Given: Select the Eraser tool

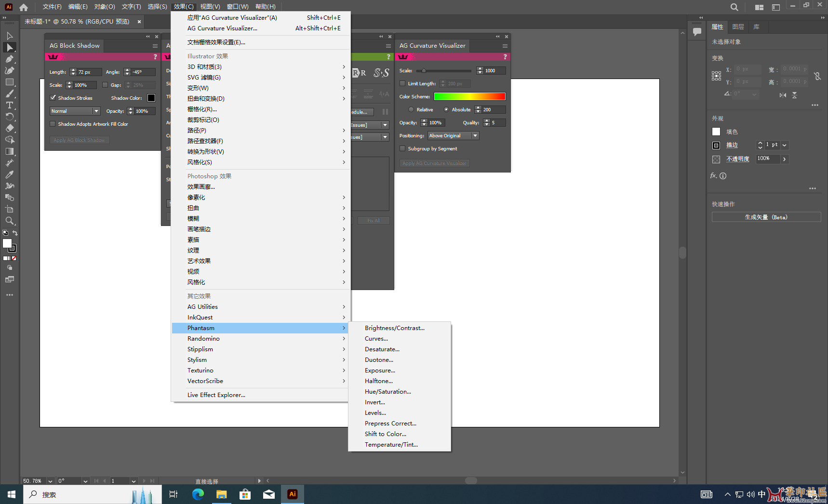Looking at the screenshot, I should (10, 128).
